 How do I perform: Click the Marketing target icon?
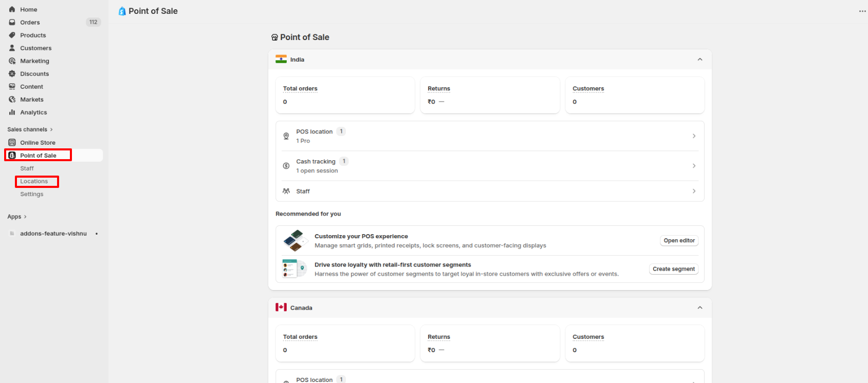pos(12,61)
